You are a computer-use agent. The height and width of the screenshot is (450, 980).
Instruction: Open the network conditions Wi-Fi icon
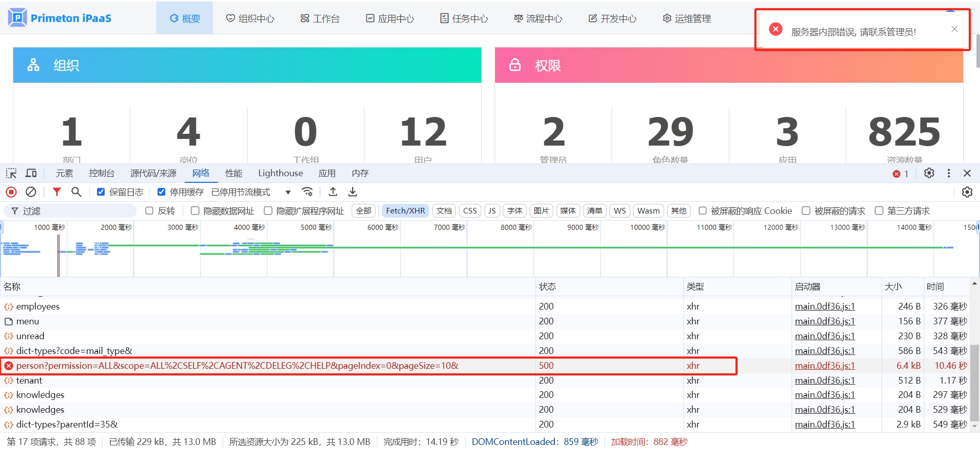307,192
